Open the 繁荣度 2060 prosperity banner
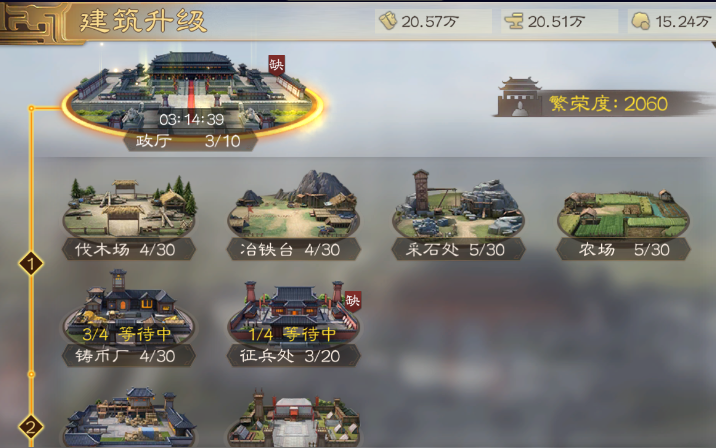The width and height of the screenshot is (716, 448). point(605,98)
